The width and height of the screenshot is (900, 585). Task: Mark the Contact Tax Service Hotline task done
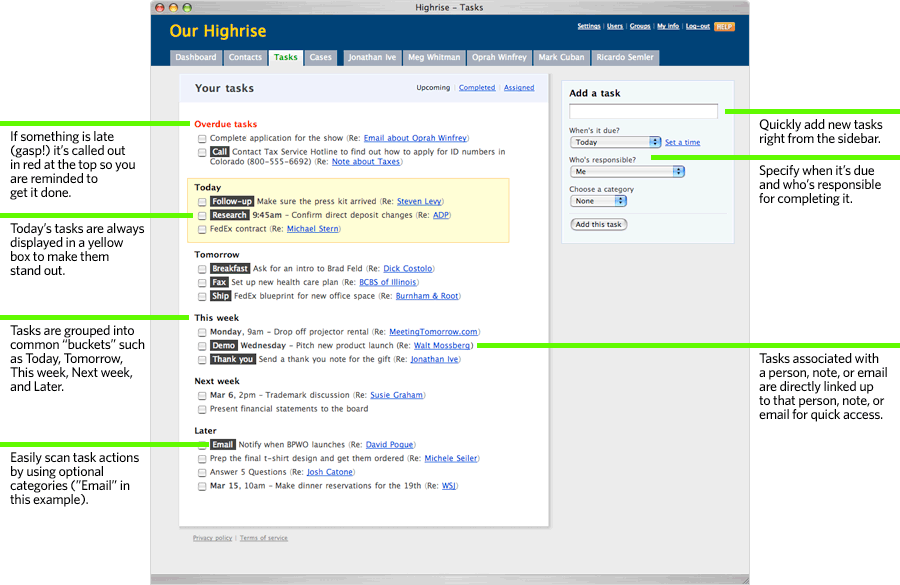point(202,153)
